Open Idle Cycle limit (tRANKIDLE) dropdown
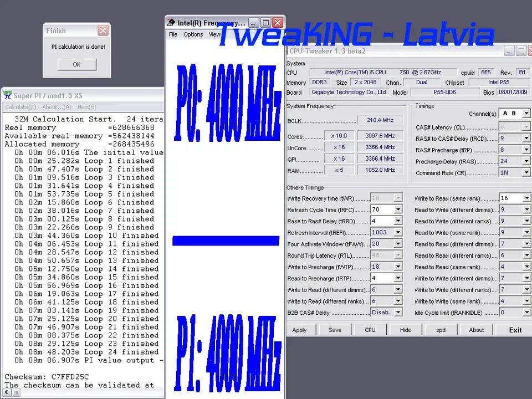Image resolution: width=532 pixels, height=399 pixels. pos(526,313)
